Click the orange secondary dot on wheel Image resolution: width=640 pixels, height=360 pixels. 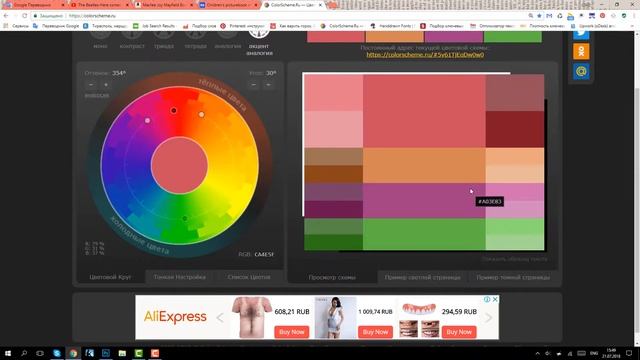(201, 115)
